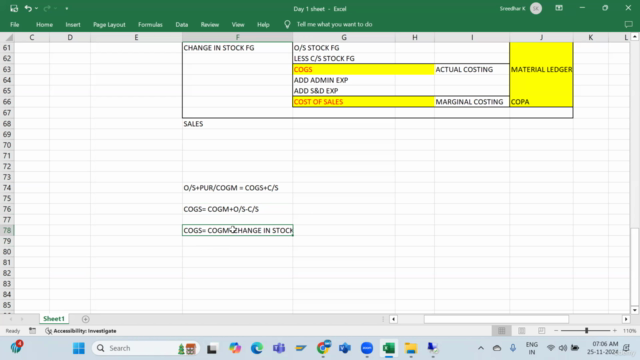This screenshot has width=640, height=360.
Task: Click the Redo arrow icon
Action: tap(47, 9)
